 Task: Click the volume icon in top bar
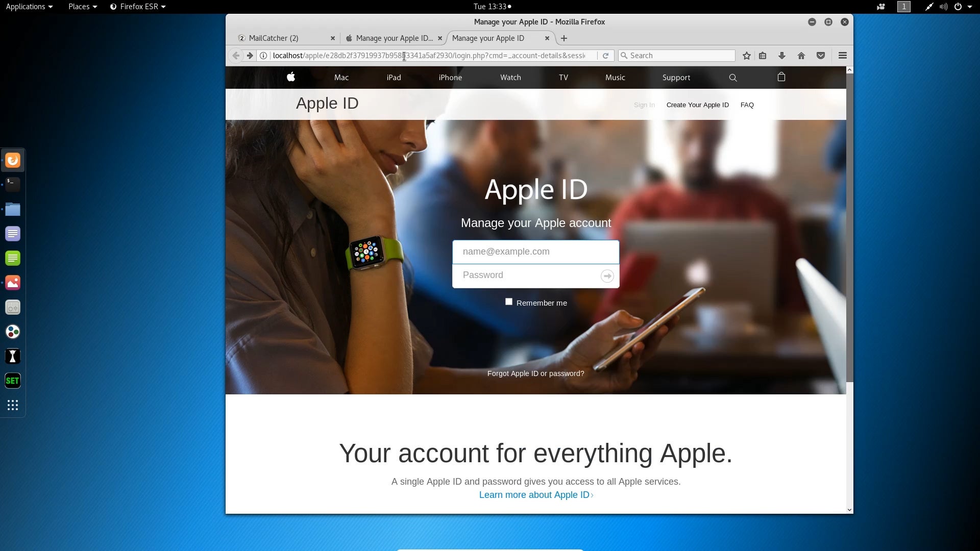(944, 7)
